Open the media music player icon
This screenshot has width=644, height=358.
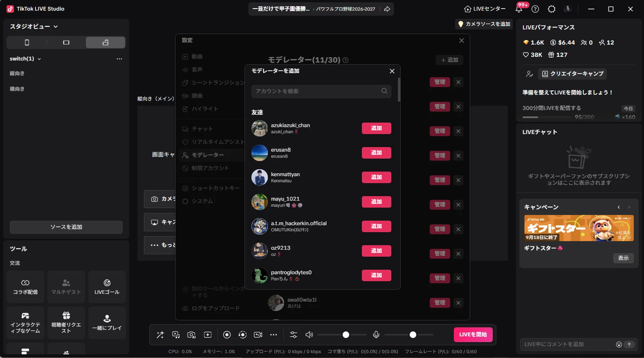click(176, 335)
